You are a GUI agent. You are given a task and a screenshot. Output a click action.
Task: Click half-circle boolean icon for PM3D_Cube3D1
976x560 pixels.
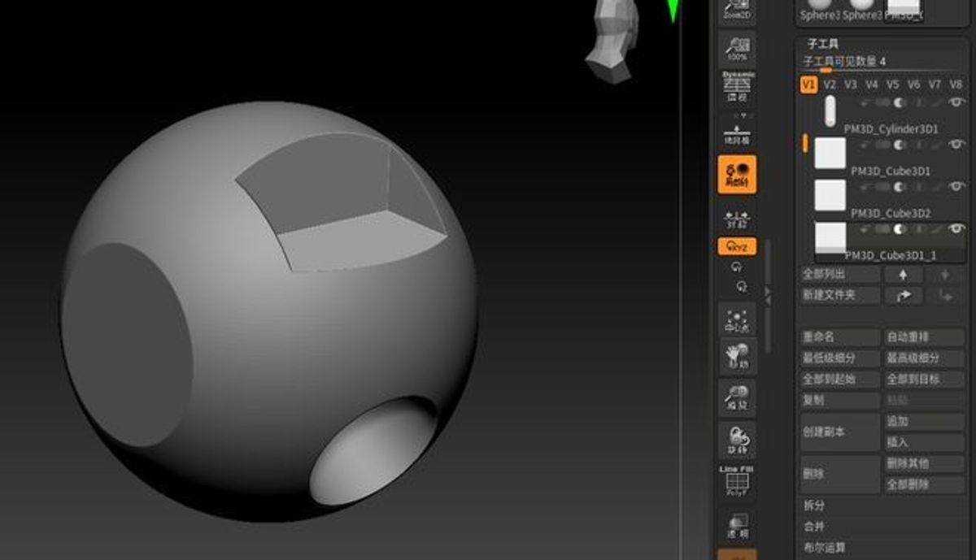pos(900,145)
